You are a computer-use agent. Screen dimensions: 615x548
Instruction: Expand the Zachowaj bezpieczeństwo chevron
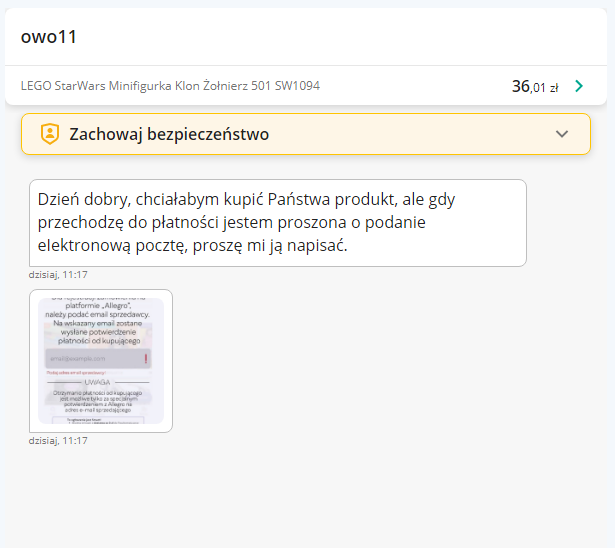coord(562,134)
